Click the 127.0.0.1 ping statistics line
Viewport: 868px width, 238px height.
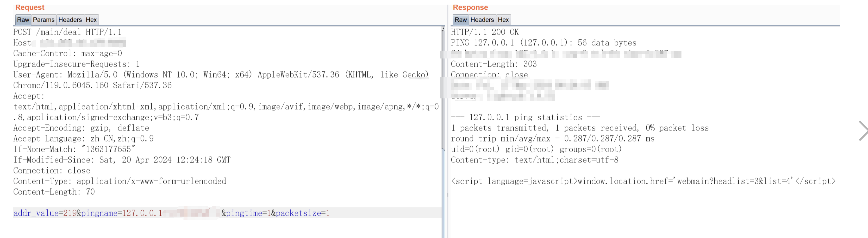pyautogui.click(x=525, y=117)
